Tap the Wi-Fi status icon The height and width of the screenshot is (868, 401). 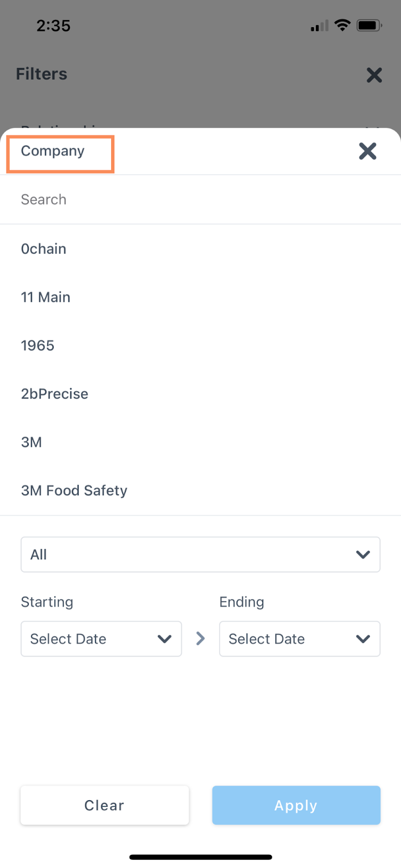(342, 25)
